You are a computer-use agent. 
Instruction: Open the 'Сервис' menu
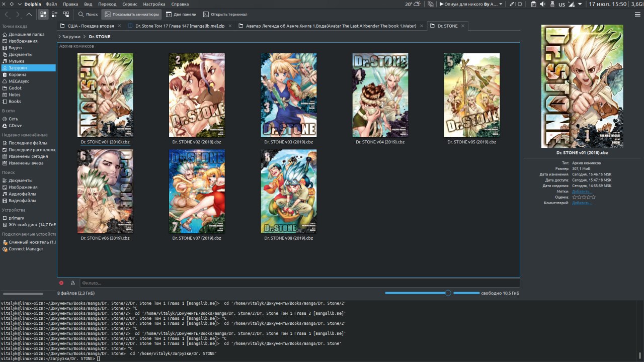129,4
